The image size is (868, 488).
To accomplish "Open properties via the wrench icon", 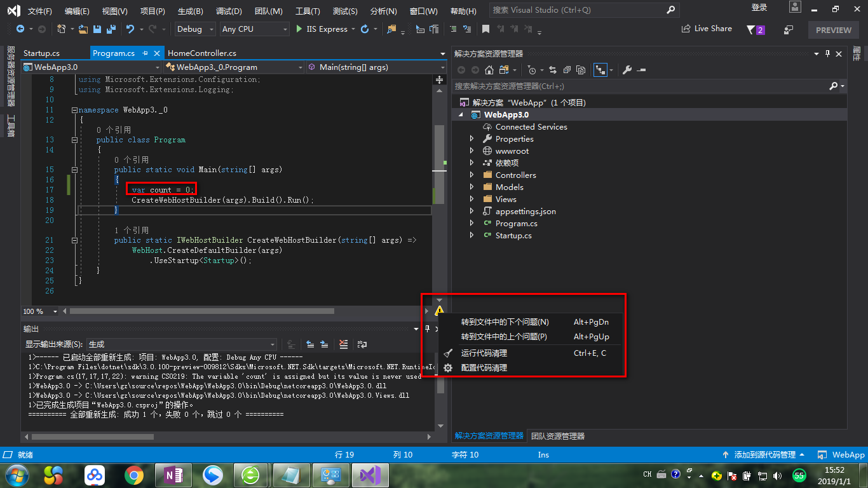I will (627, 70).
